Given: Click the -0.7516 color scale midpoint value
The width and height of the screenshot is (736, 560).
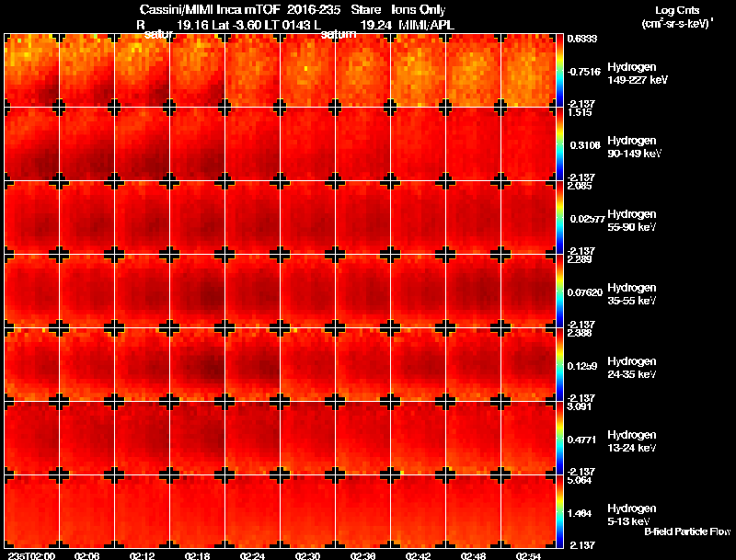Looking at the screenshot, I should point(584,72).
